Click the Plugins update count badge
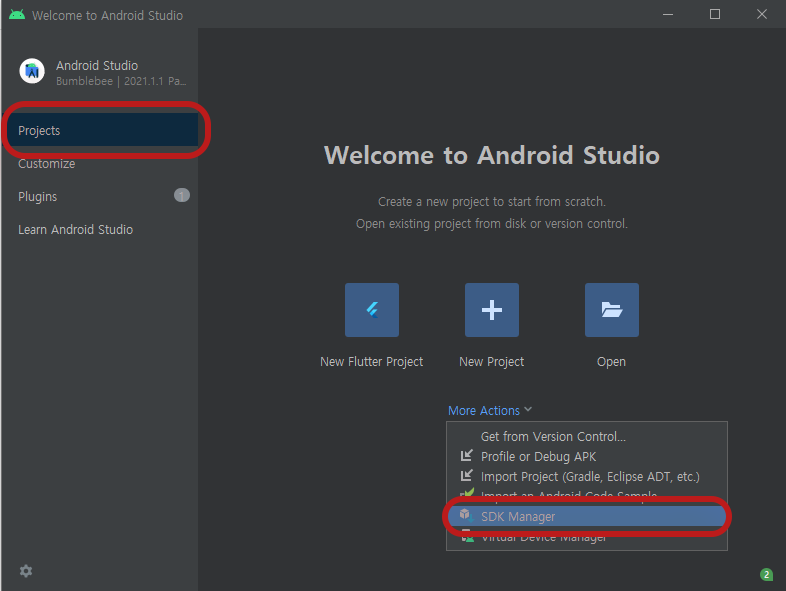The height and width of the screenshot is (591, 786). [181, 195]
